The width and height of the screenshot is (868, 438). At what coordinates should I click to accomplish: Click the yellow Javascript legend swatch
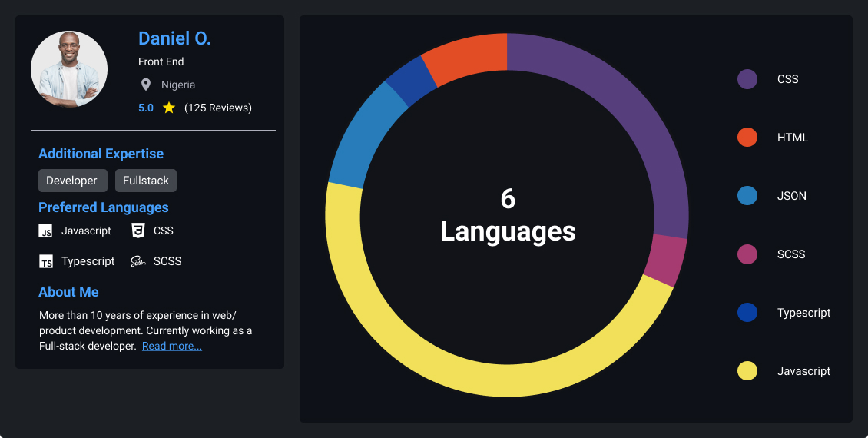747,371
